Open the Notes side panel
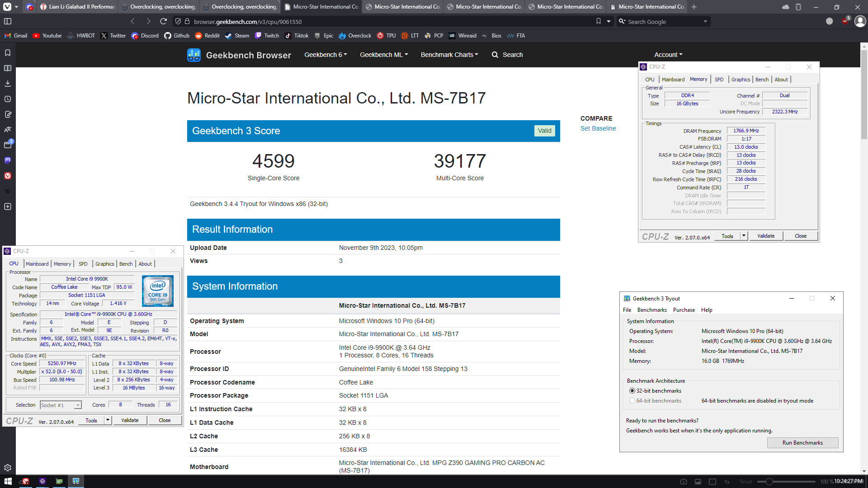The height and width of the screenshot is (488, 868). 8,114
